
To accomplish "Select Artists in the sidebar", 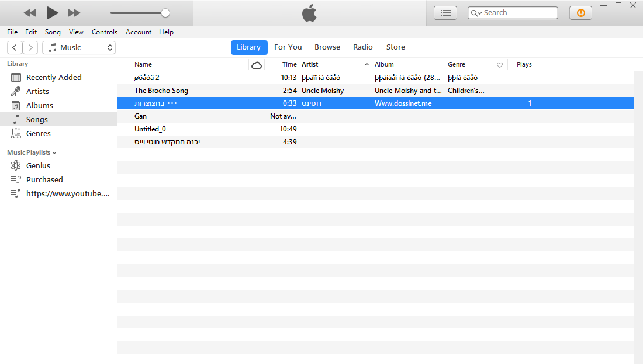I will [58, 91].
